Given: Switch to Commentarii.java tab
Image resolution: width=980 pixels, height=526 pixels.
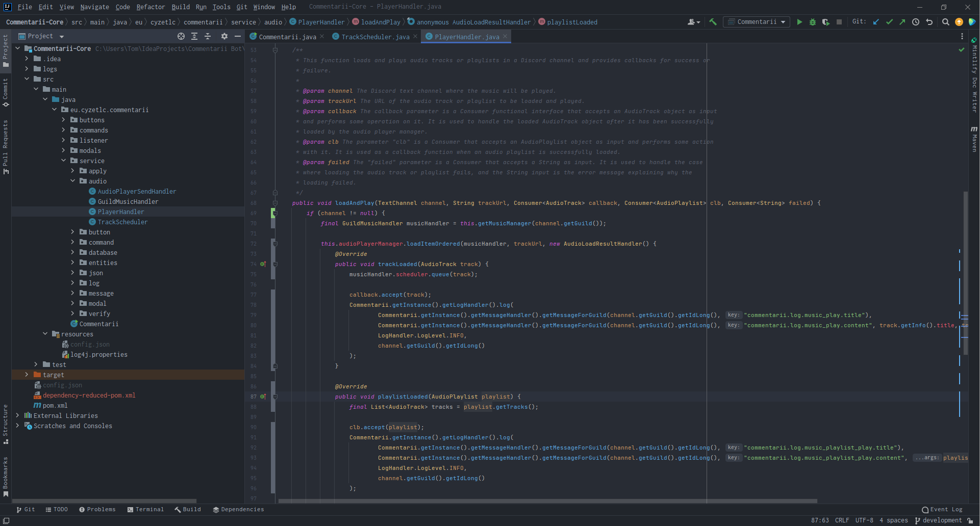Looking at the screenshot, I should pyautogui.click(x=287, y=37).
